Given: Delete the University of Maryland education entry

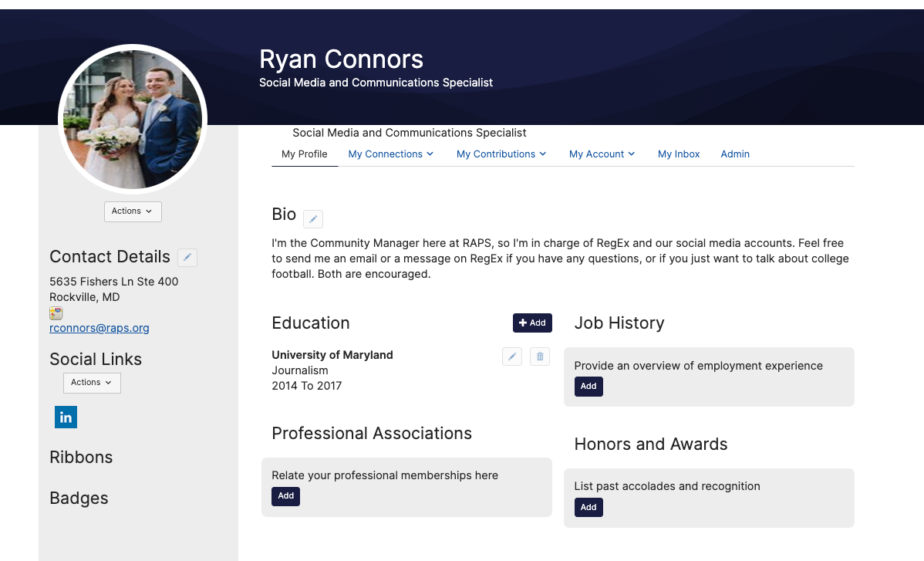Looking at the screenshot, I should click(540, 357).
